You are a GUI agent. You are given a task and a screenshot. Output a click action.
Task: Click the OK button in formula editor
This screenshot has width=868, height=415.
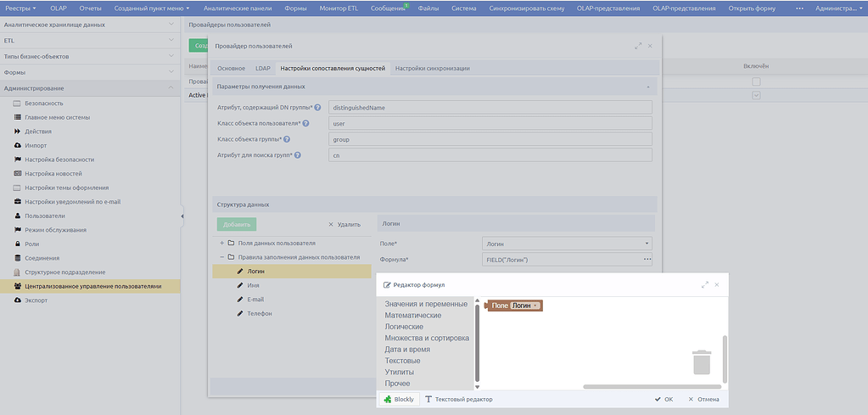coord(664,399)
